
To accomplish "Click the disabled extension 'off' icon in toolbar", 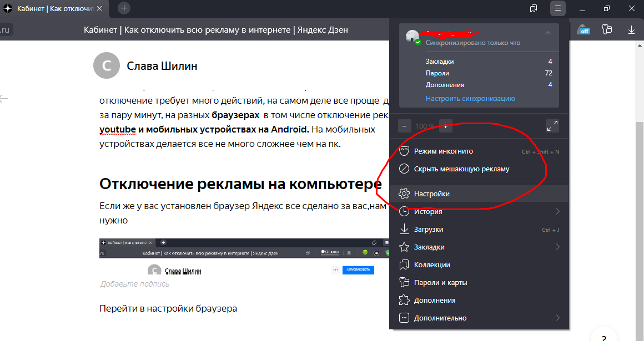I will click(x=583, y=30).
